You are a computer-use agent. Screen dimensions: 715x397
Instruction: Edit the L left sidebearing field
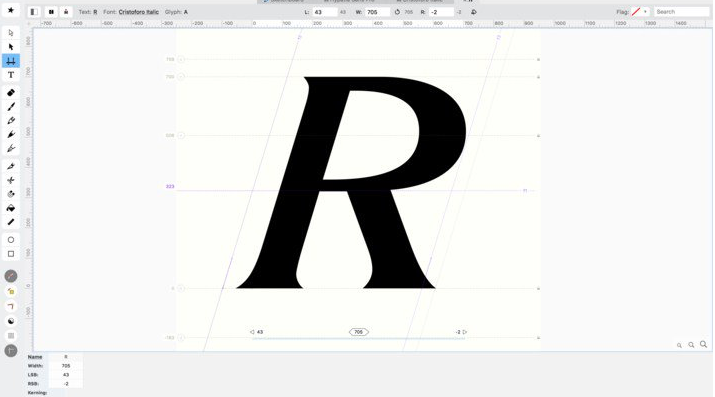[x=325, y=12]
